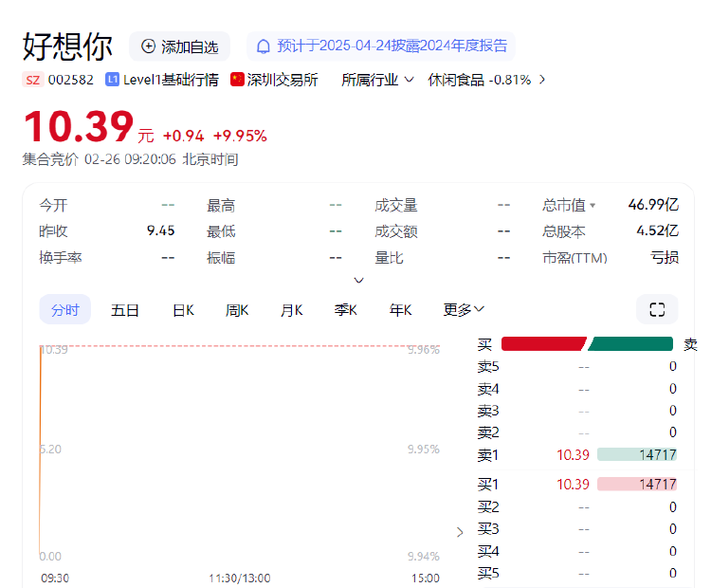711x588 pixels.
Task: Click the 总市值 value 46.99亿
Action: [653, 205]
